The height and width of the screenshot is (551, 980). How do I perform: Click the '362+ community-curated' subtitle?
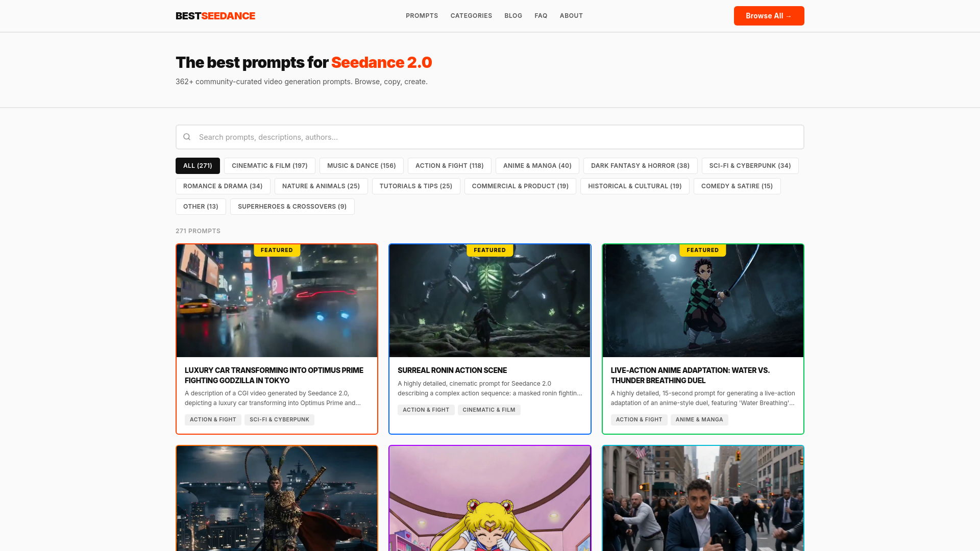tap(302, 82)
